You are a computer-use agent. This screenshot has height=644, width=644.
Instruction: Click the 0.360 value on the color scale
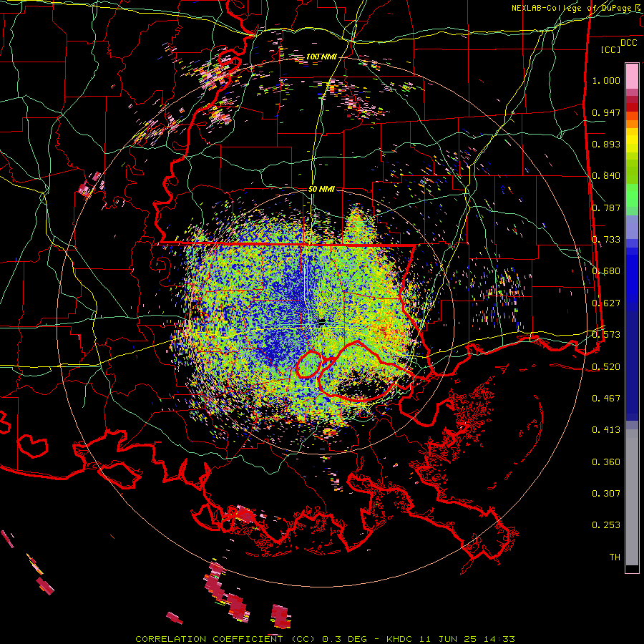point(606,462)
